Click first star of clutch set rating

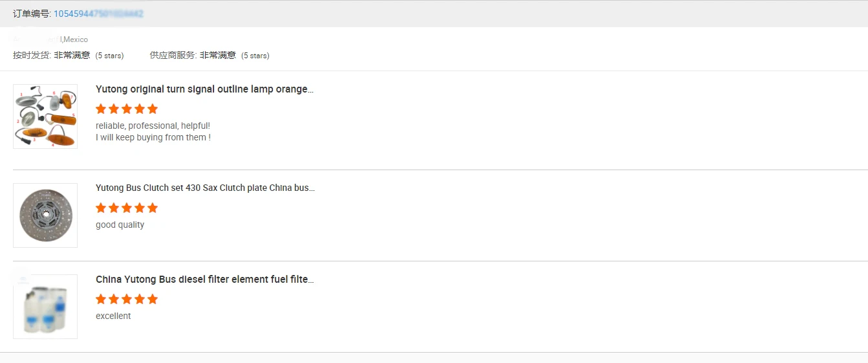point(101,208)
